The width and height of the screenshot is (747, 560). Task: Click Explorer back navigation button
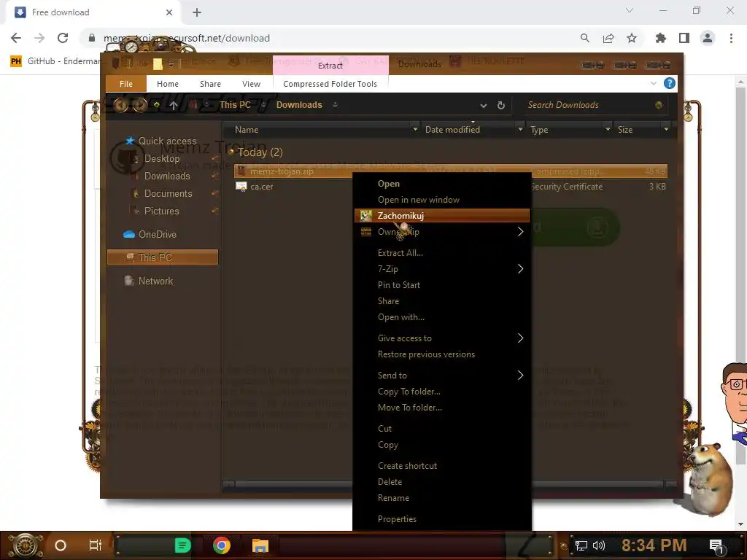120,105
